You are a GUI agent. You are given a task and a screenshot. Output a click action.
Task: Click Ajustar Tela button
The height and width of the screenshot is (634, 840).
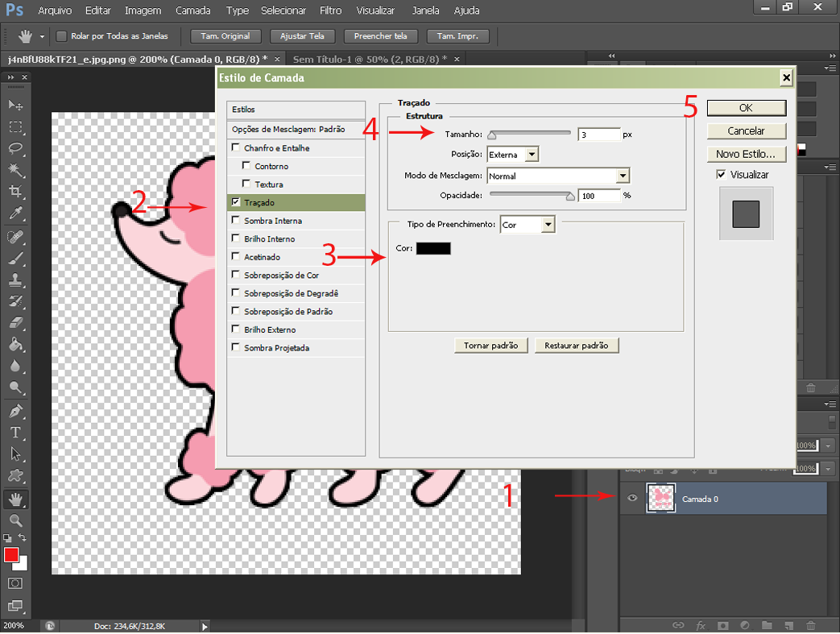[302, 36]
